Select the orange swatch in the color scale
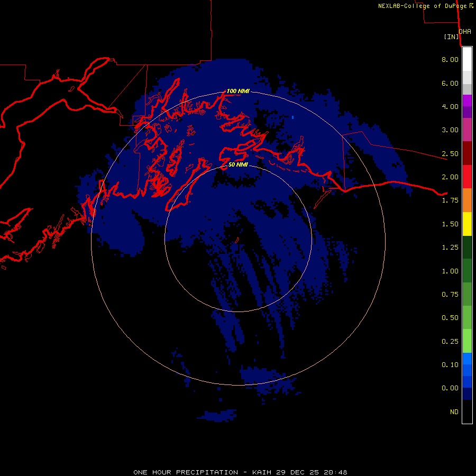Screen dimensions: 476x476 point(467,200)
